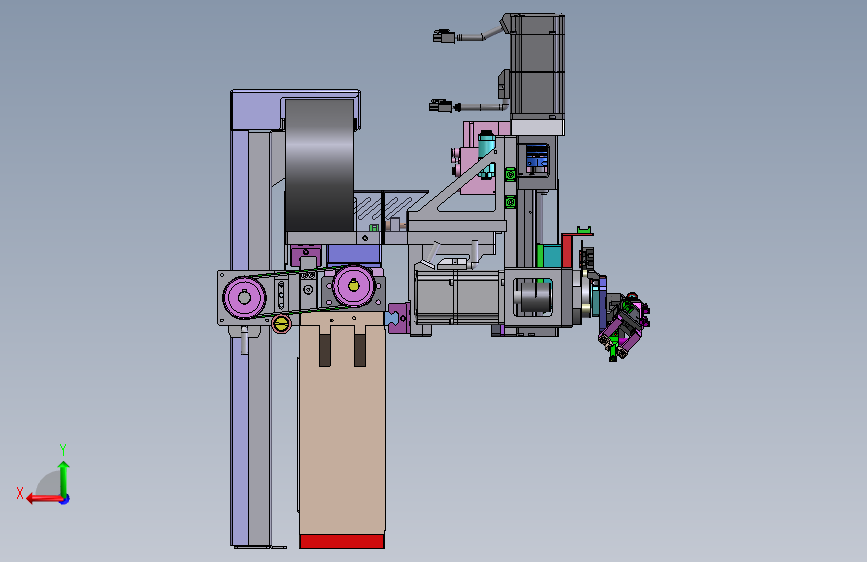Screen dimensions: 867x562
Task: Select the blue sensor module below top motor
Action: [536, 157]
